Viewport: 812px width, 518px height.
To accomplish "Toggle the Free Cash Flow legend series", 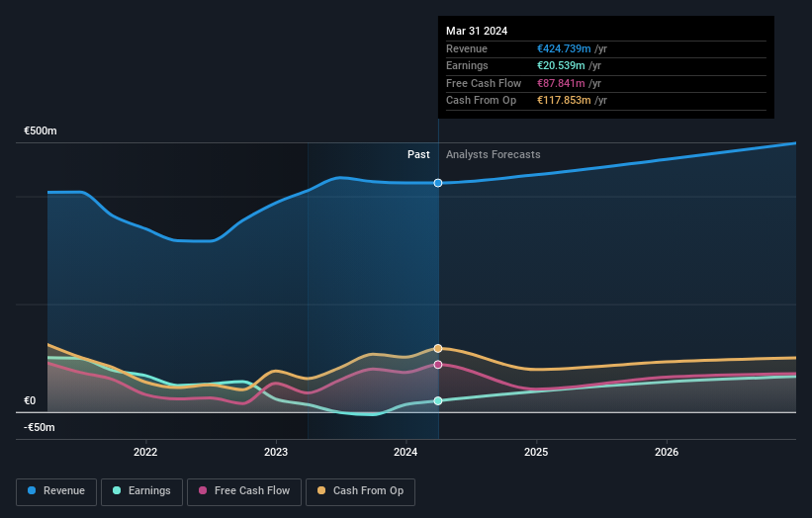I will [x=244, y=491].
